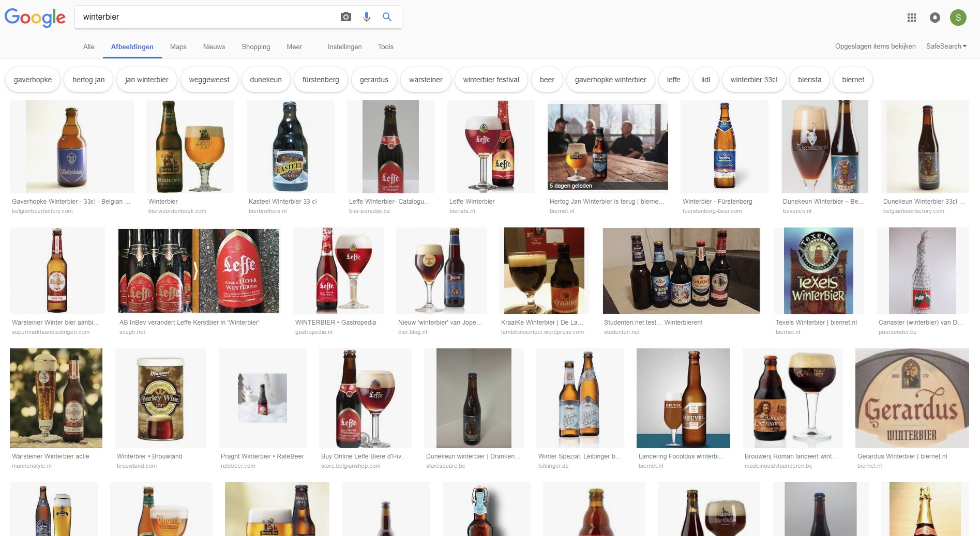This screenshot has width=980, height=536.
Task: Select the hertog jan chip
Action: point(88,80)
